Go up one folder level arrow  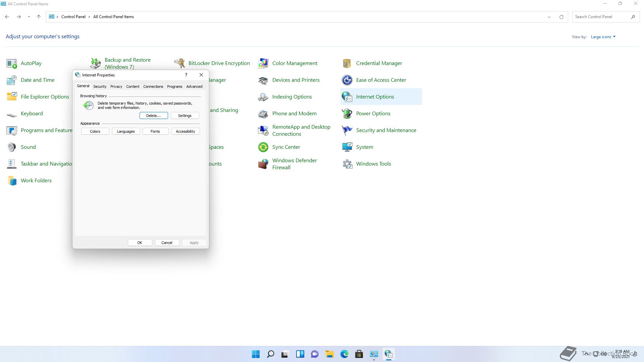[x=39, y=17]
